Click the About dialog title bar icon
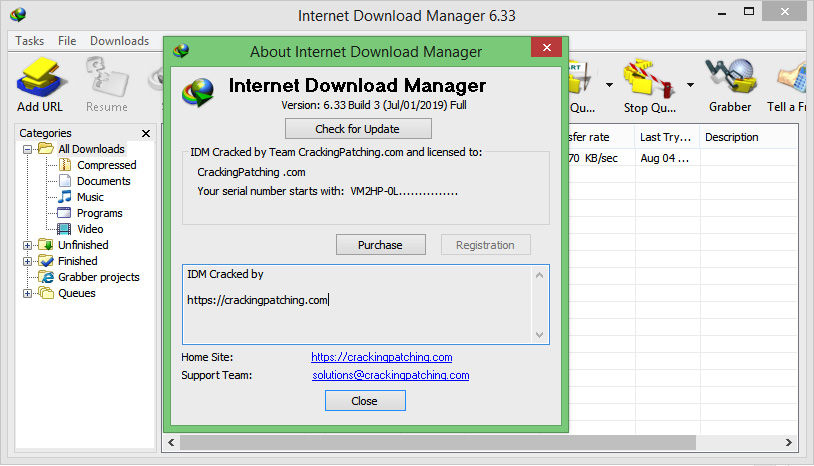 [181, 51]
